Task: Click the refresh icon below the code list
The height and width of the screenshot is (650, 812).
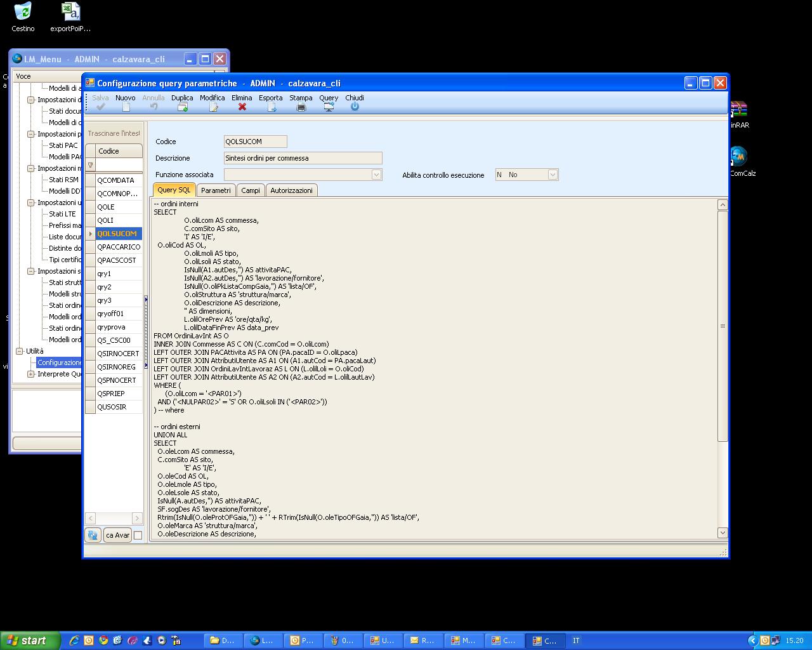Action: [93, 535]
